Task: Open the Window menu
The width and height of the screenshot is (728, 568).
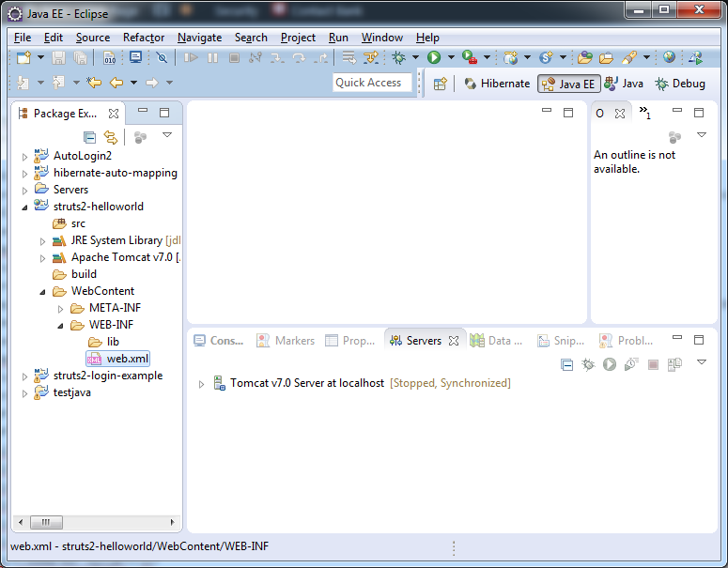Action: tap(382, 38)
